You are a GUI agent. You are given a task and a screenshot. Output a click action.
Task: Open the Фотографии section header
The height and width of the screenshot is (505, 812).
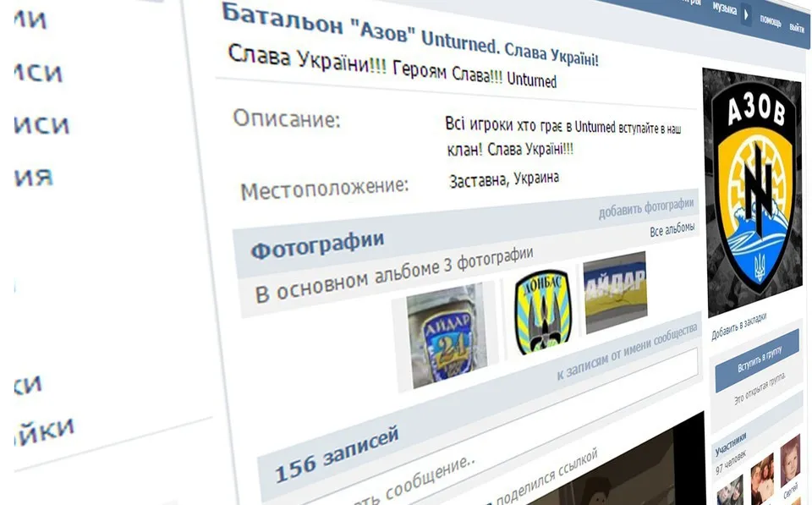pyautogui.click(x=317, y=244)
